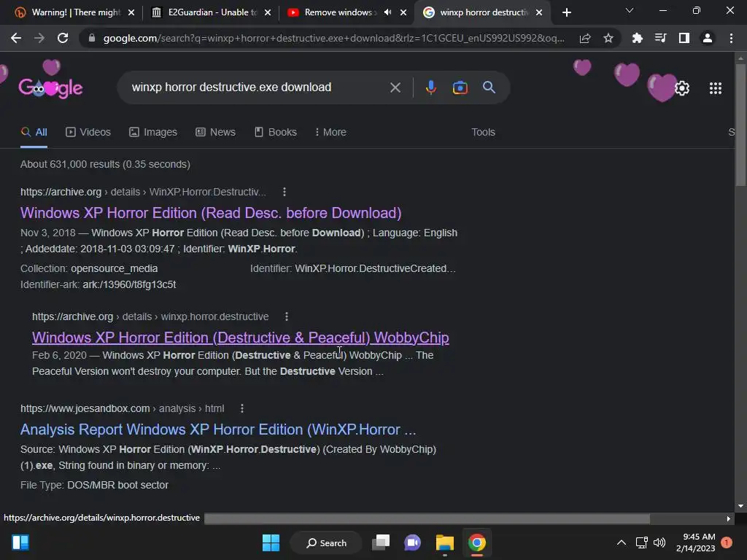Open File Explorer from the taskbar

click(x=444, y=542)
